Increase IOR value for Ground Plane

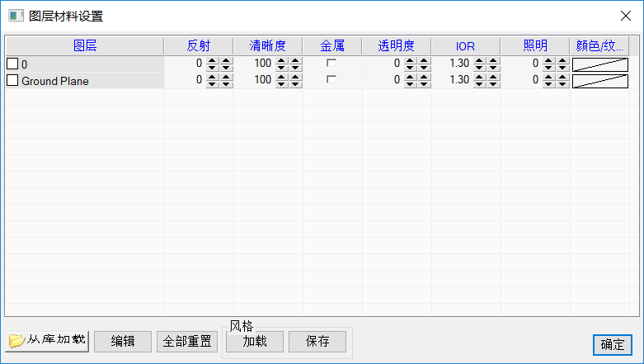point(479,77)
